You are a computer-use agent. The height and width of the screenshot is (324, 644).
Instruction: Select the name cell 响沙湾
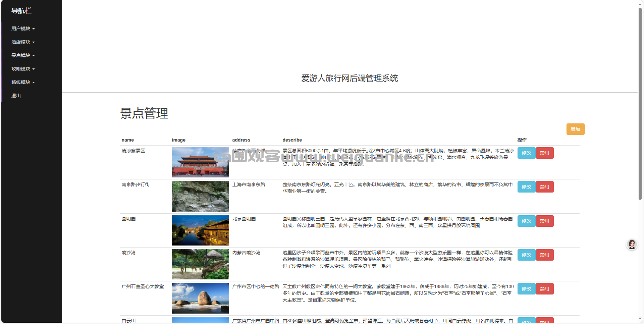coord(128,253)
